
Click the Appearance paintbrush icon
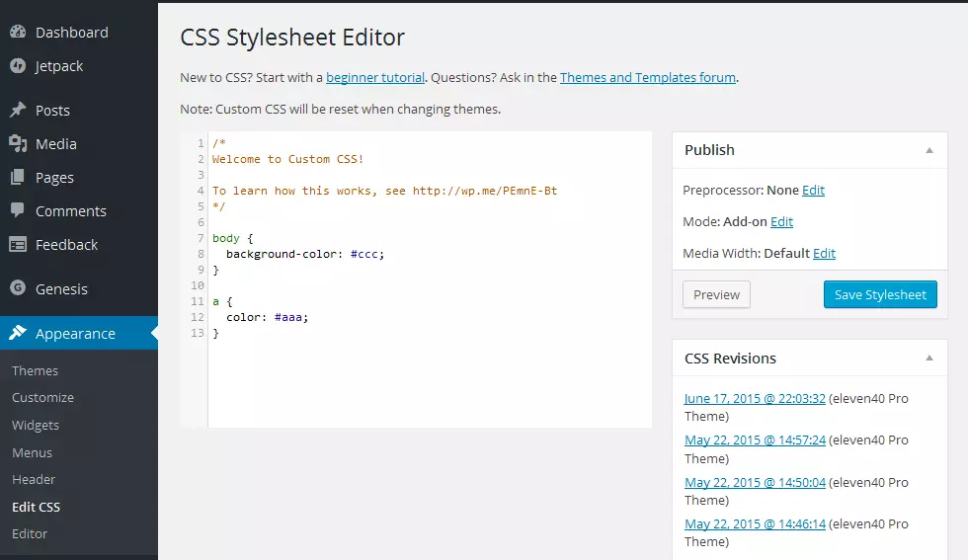pyautogui.click(x=18, y=333)
